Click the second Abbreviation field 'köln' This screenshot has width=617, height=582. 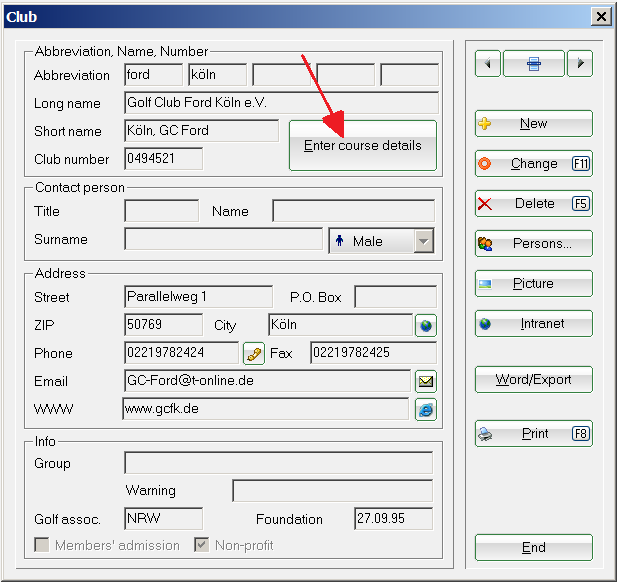pos(218,74)
